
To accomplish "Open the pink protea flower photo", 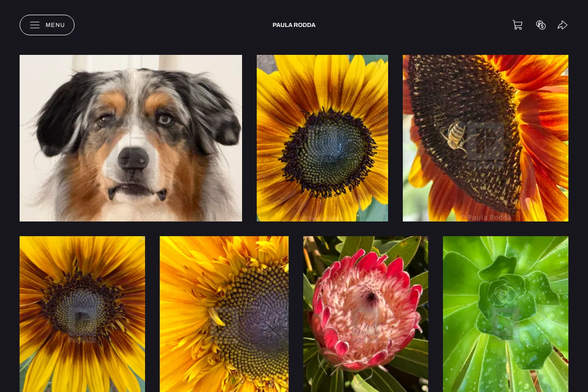I will pos(366,314).
